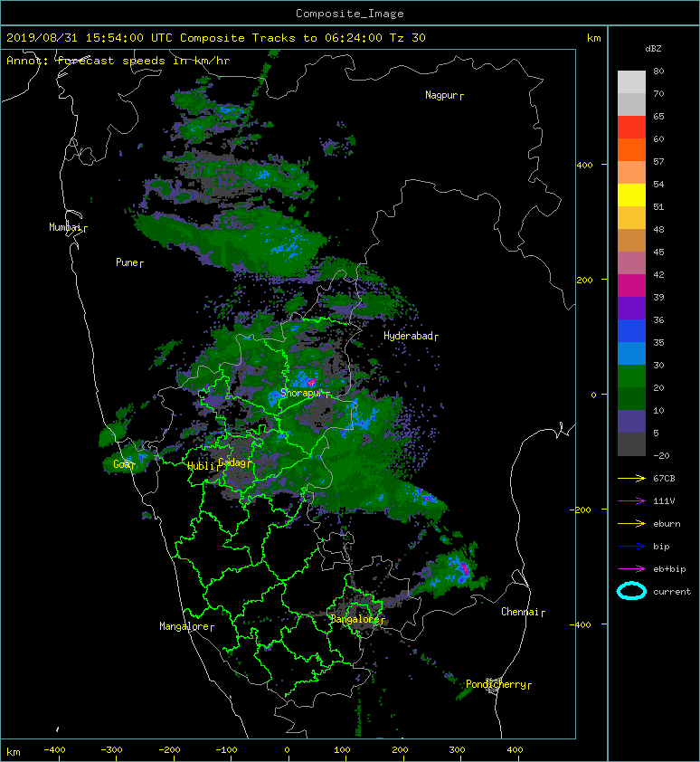Click the Hyderabad city label
This screenshot has width=700, height=762.
click(408, 336)
